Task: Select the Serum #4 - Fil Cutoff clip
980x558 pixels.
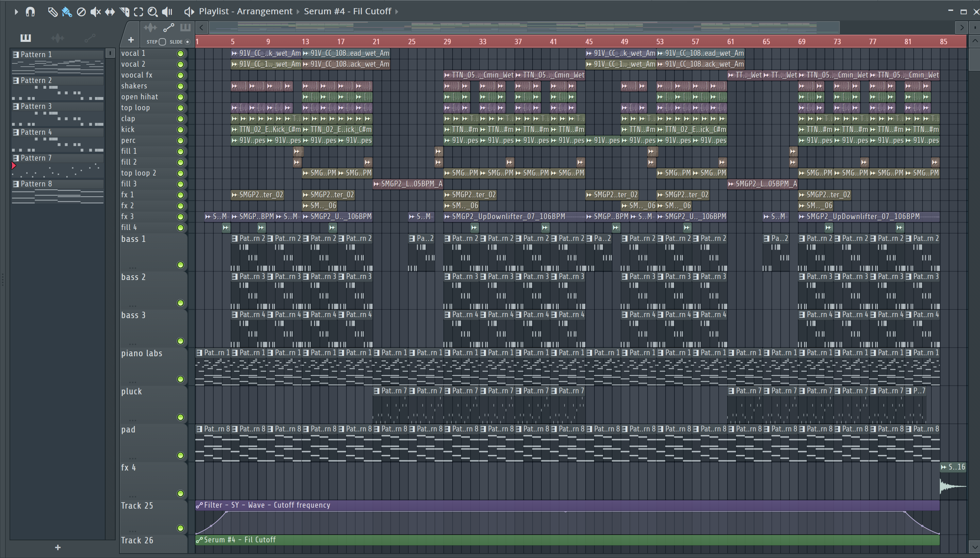Action: (567, 540)
